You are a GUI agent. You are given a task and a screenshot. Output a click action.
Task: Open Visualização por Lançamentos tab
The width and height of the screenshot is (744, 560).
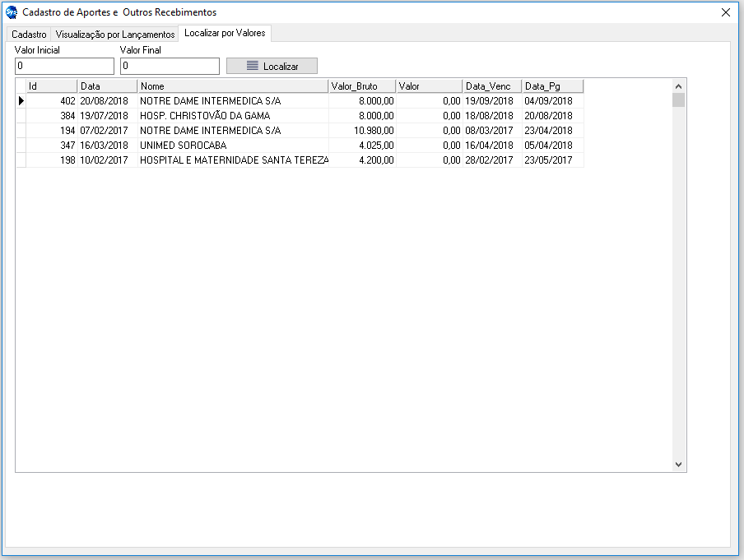[x=115, y=35]
